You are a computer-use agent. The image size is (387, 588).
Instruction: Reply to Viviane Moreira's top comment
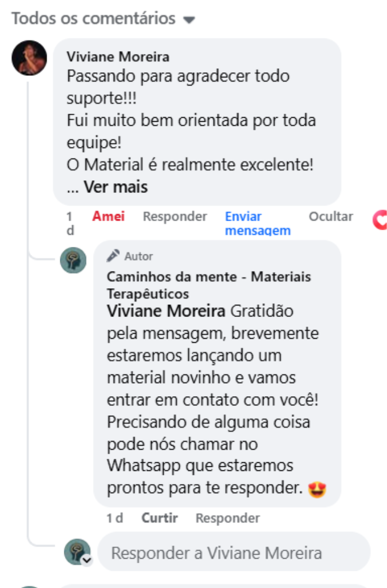[175, 216]
